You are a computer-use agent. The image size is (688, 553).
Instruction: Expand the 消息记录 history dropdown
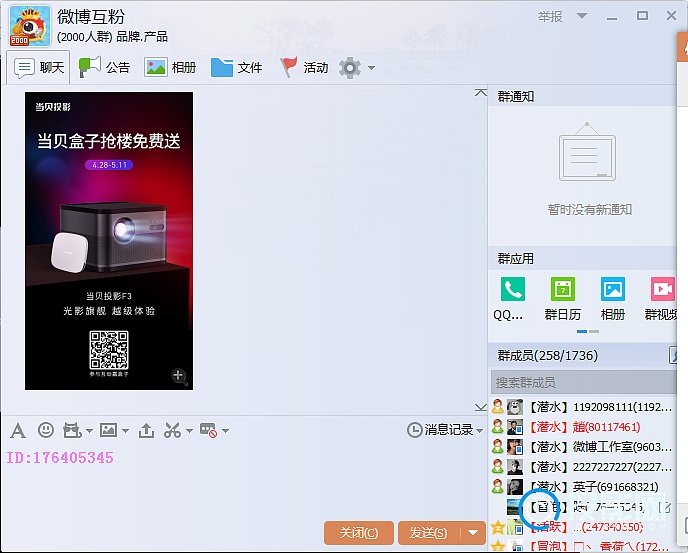click(x=479, y=430)
